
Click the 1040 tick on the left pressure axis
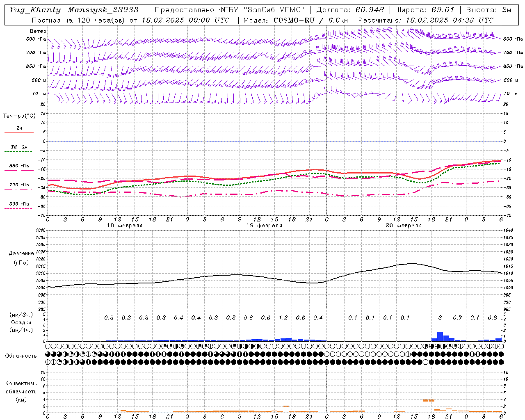point(40,230)
